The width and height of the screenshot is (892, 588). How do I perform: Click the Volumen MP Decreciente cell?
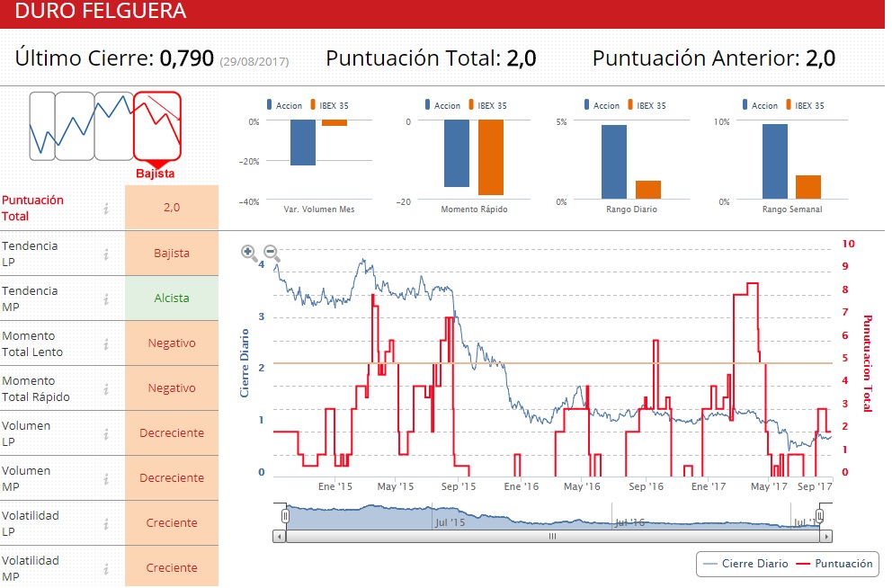[172, 477]
